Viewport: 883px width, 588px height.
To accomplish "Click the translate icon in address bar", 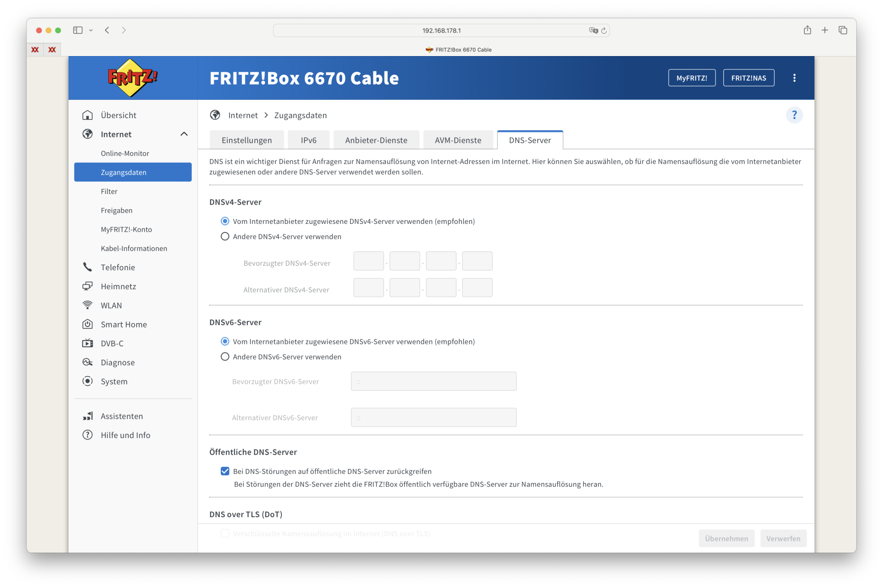I will [593, 31].
